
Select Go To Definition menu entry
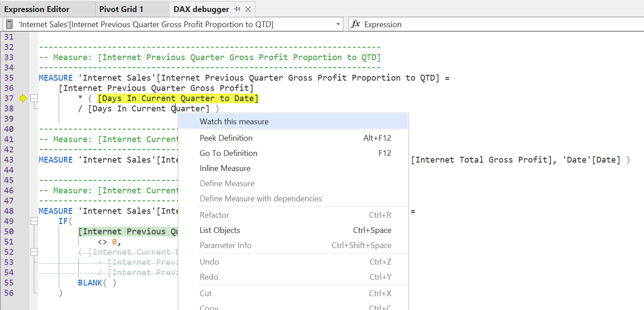pos(229,153)
